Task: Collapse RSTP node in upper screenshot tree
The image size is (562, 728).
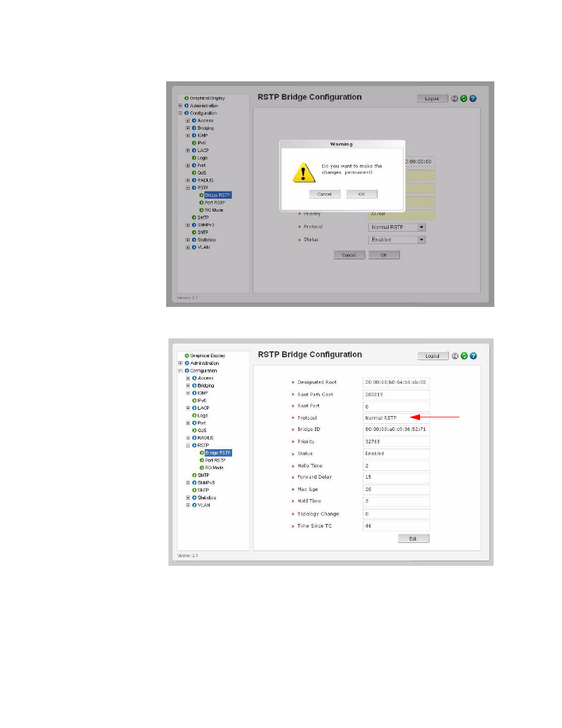Action: [x=188, y=188]
